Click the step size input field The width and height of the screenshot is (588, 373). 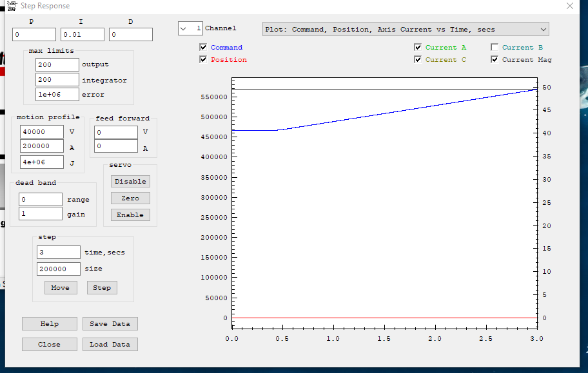point(59,269)
